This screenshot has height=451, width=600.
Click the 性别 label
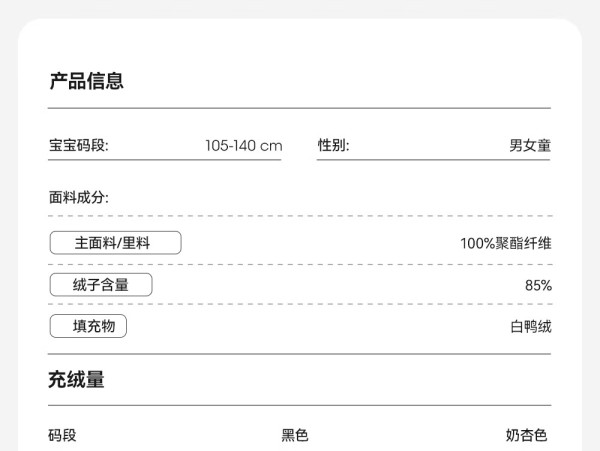333,145
